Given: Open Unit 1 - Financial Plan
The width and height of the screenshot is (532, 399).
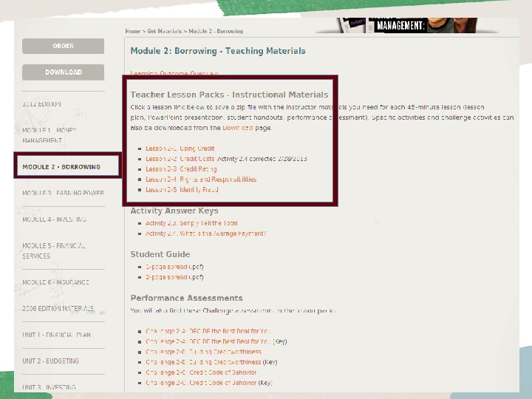Looking at the screenshot, I should [x=57, y=335].
